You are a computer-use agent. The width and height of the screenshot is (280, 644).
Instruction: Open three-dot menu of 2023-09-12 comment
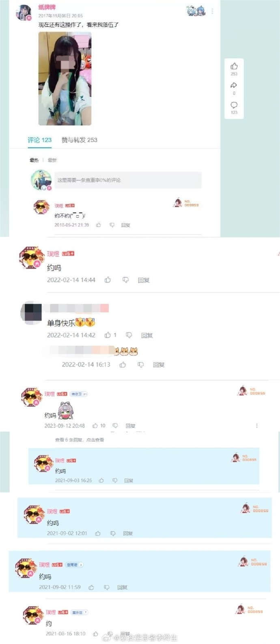(x=257, y=425)
